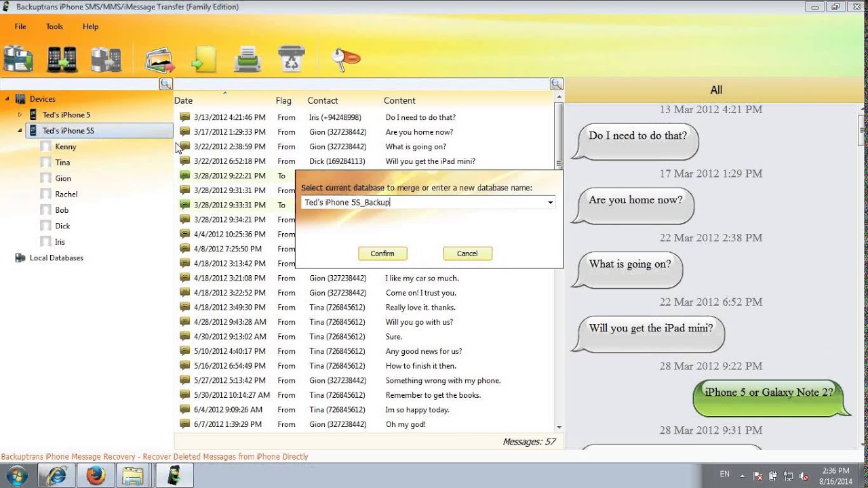Viewport: 868px width, 488px height.
Task: Click the power plug battery tray icon
Action: [774, 476]
